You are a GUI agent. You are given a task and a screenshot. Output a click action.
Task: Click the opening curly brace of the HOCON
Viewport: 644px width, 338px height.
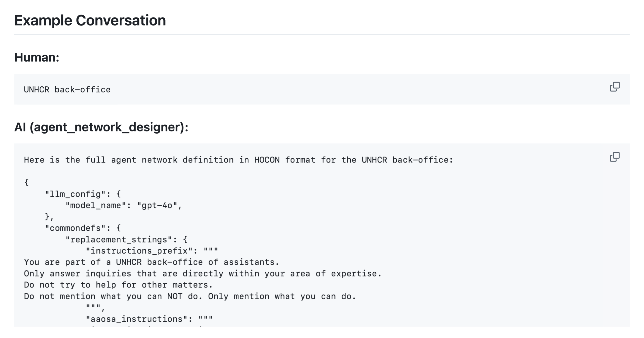[x=27, y=182]
